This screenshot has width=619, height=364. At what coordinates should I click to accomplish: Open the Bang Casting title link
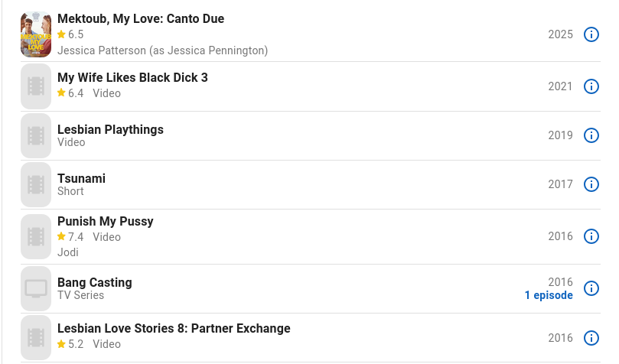tap(94, 282)
